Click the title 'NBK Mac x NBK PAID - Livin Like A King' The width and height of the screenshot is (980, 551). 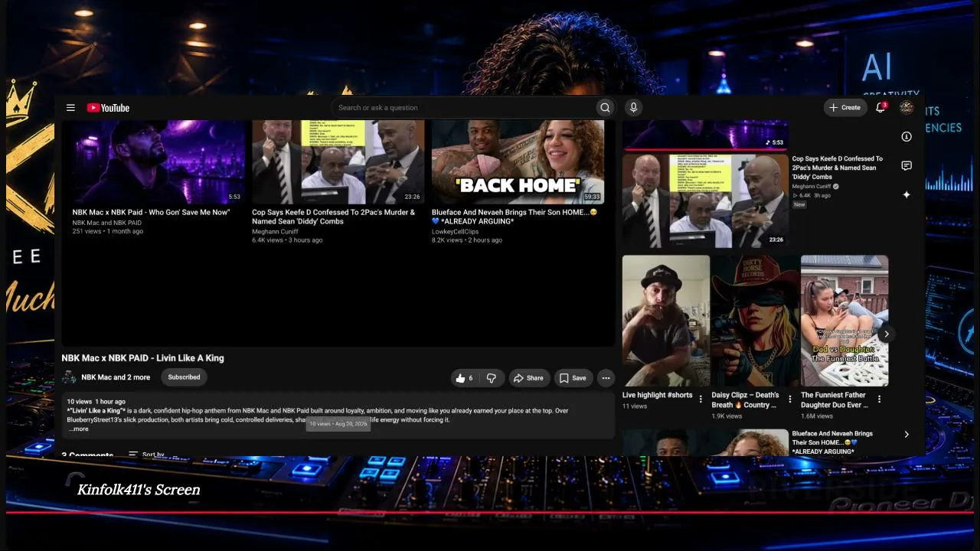tap(143, 358)
